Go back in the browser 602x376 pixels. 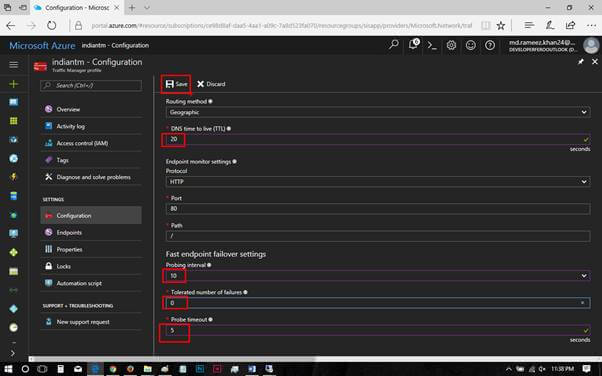point(11,26)
